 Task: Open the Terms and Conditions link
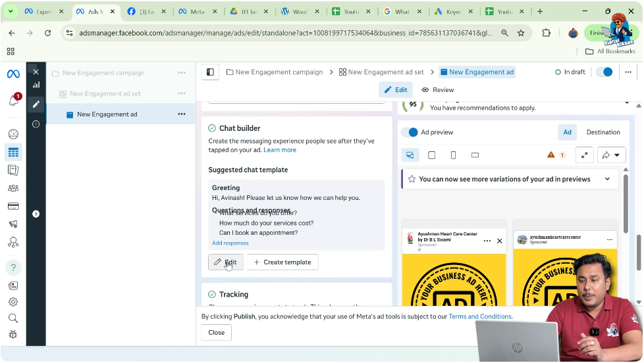(480, 317)
